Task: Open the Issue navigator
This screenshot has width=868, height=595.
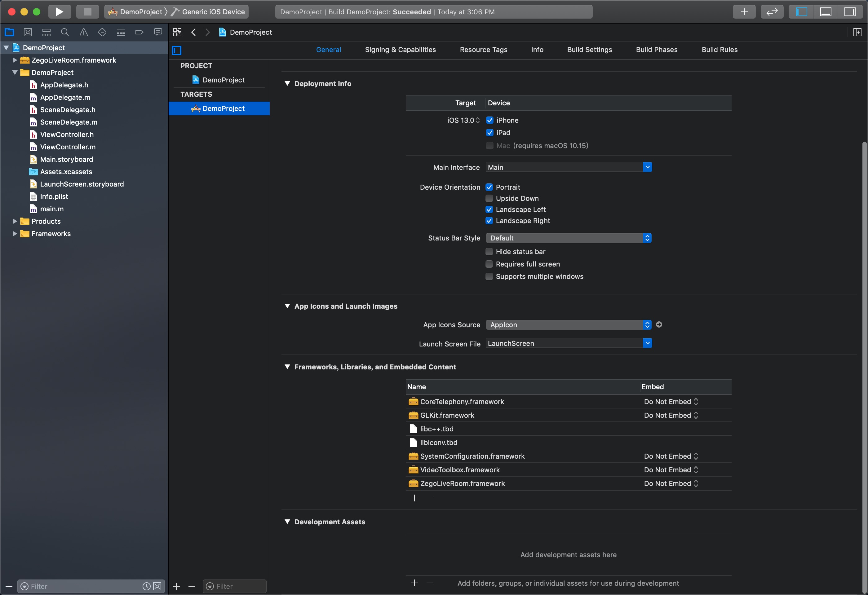Action: (x=84, y=32)
